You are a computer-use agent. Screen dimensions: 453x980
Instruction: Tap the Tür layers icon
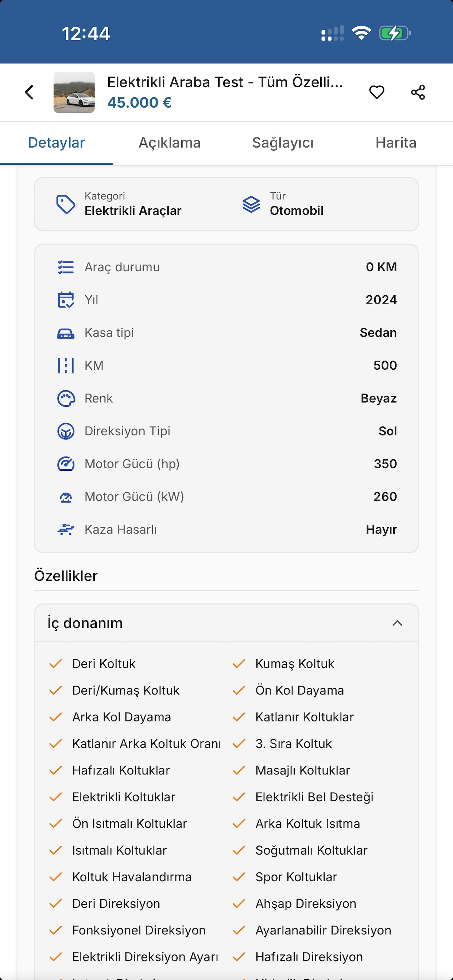(251, 204)
